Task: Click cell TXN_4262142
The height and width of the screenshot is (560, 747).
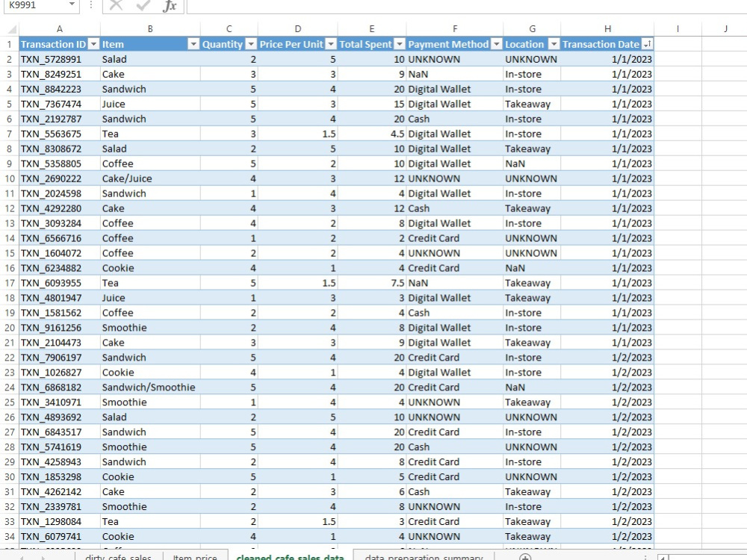Action: [60, 491]
